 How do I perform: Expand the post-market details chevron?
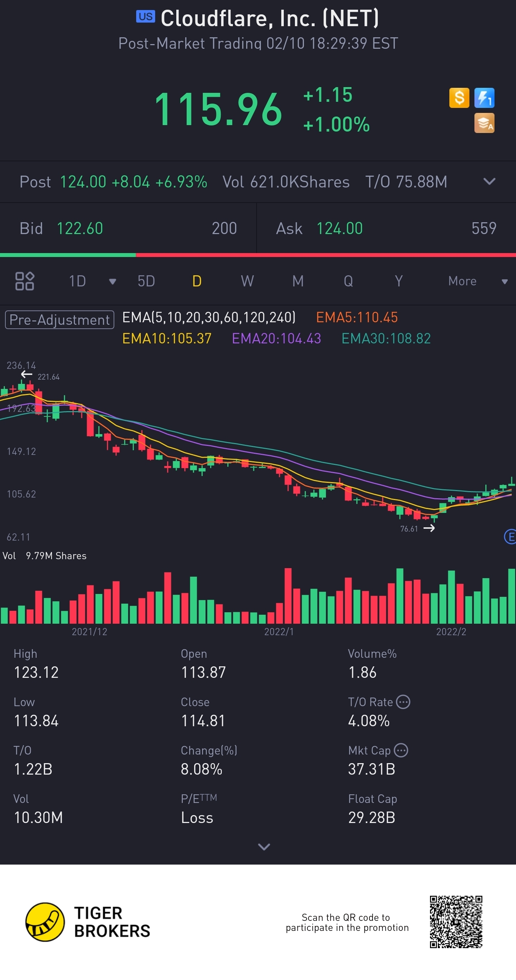(x=489, y=181)
